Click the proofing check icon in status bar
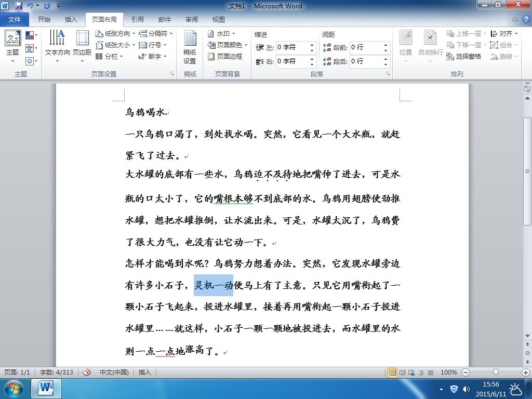Screen dimensions: 532x399 [x=87, y=372]
